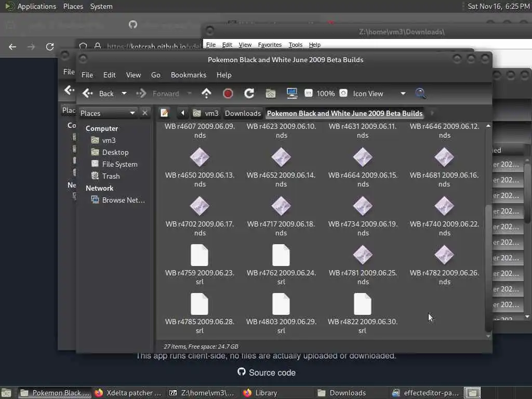This screenshot has height=399, width=532.
Task: Open the Back history dropdown arrow
Action: click(124, 94)
